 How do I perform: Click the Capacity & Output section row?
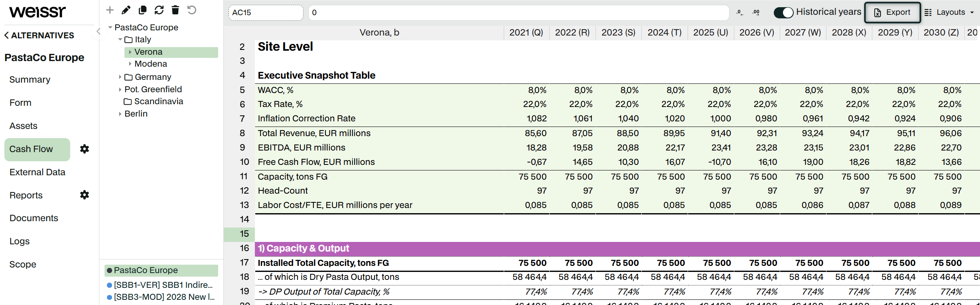[x=617, y=248]
